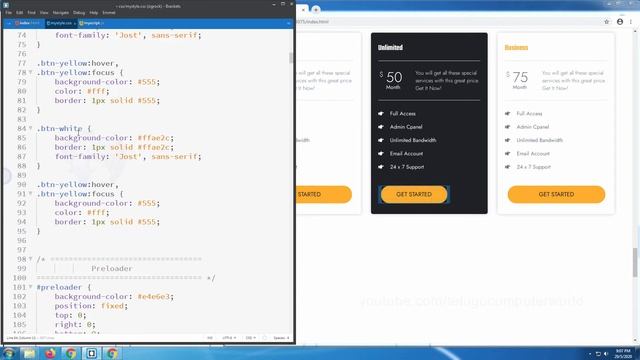The height and width of the screenshot is (360, 640).
Task: Click the Brackets editor vertical scrollbar thumb
Action: [x=291, y=58]
